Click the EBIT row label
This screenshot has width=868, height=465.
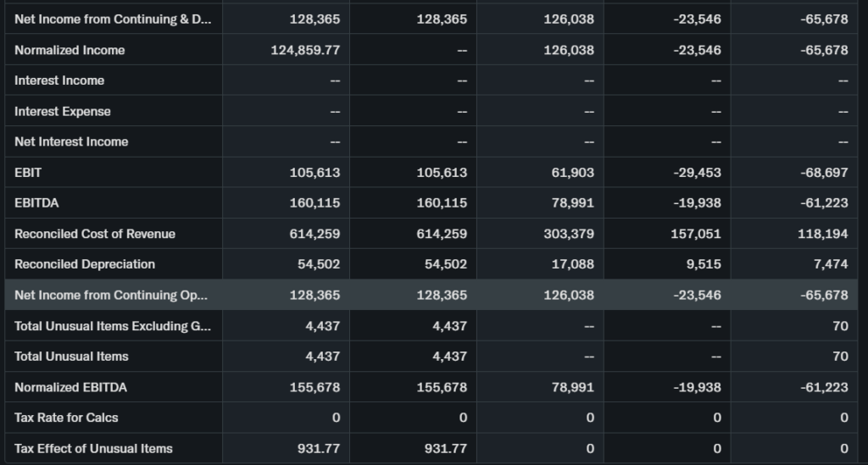28,172
